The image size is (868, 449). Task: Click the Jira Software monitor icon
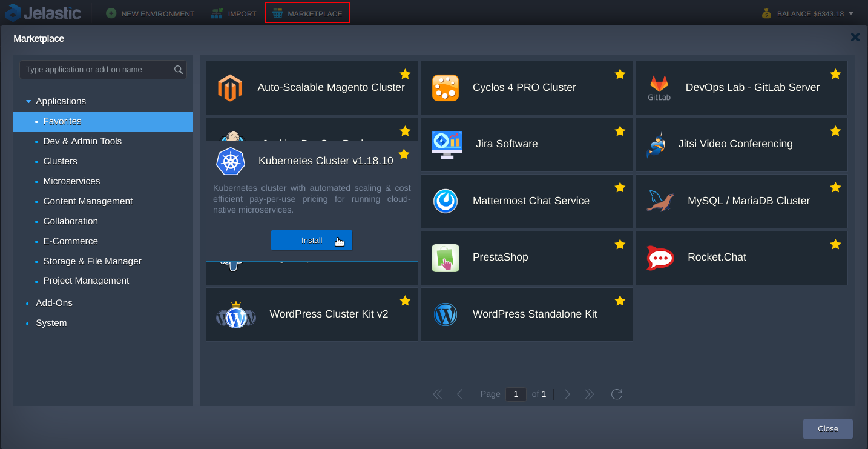(x=447, y=144)
